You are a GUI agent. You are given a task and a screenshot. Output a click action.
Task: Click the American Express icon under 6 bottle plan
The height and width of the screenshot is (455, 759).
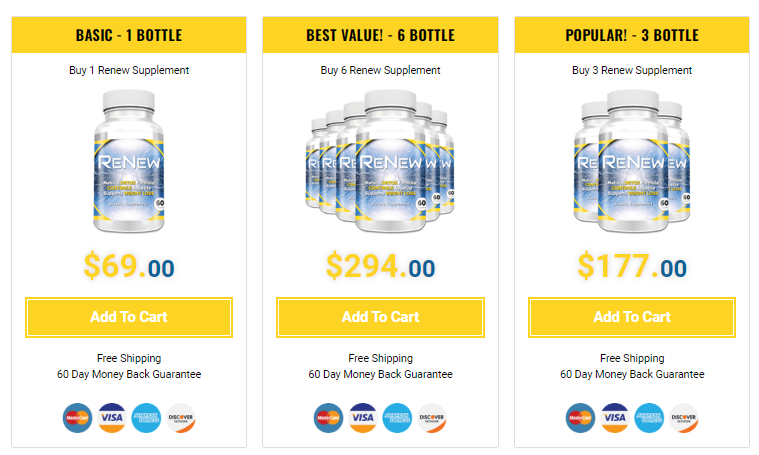[397, 418]
